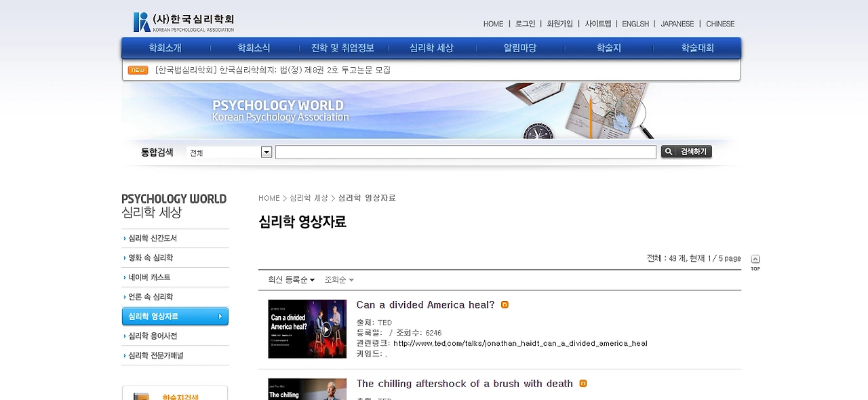Image resolution: width=868 pixels, height=400 pixels.
Task: Click the white arrow on the highlighted 심리학 영상자료 item
Action: 220,316
